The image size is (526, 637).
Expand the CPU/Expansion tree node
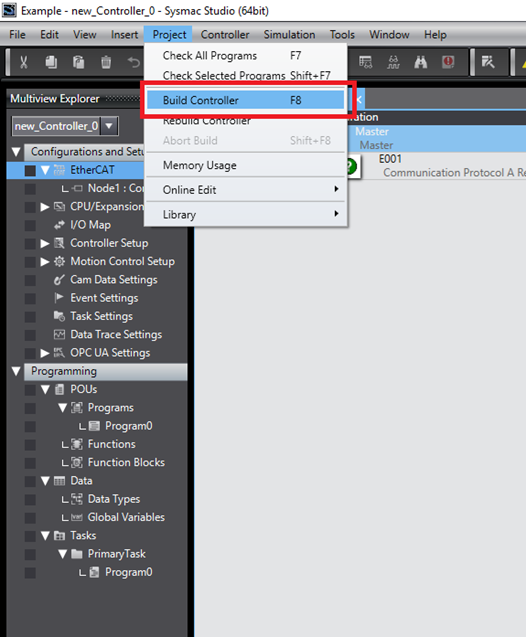(45, 206)
